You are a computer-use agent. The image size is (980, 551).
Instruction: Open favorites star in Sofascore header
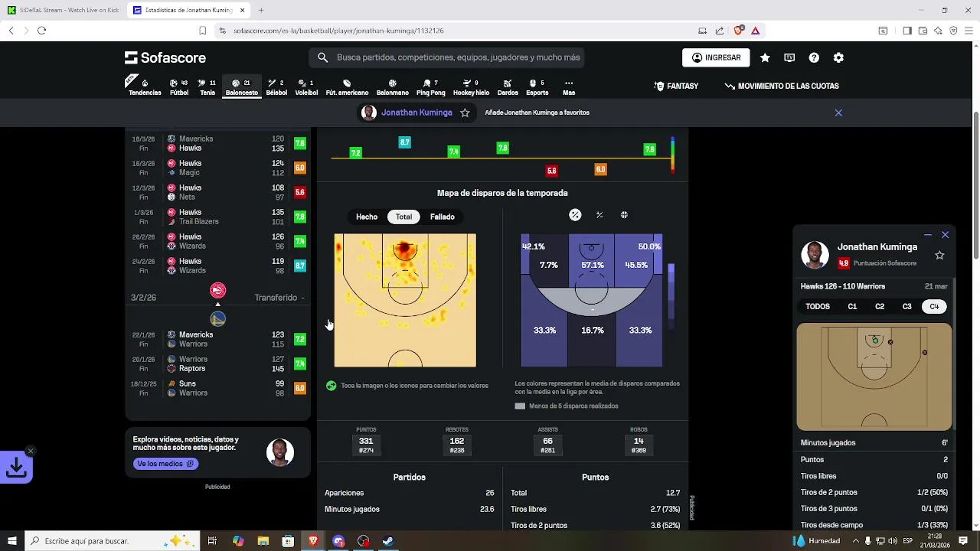pyautogui.click(x=765, y=57)
